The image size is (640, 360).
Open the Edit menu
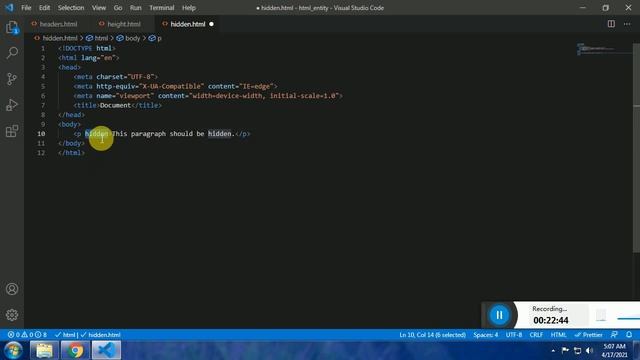[x=44, y=8]
